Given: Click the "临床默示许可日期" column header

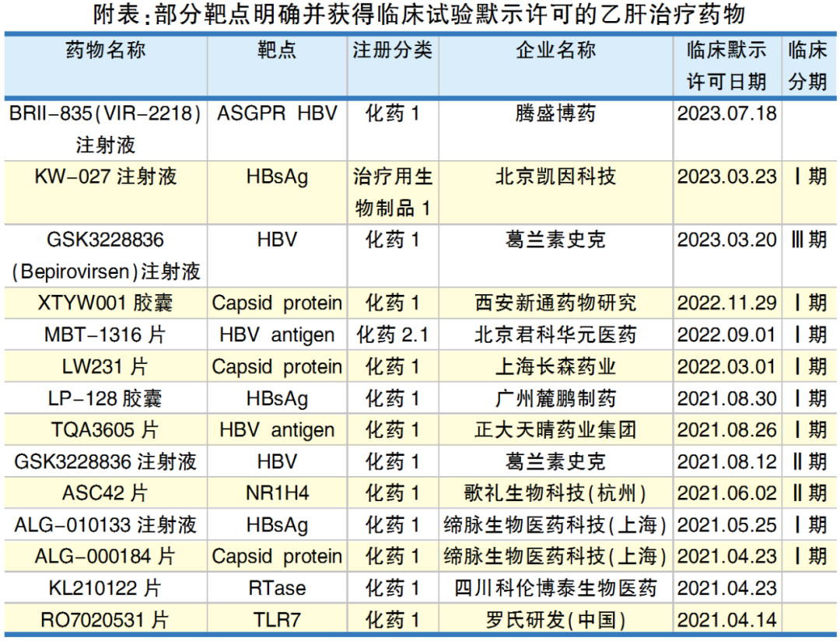Looking at the screenshot, I should [x=726, y=65].
